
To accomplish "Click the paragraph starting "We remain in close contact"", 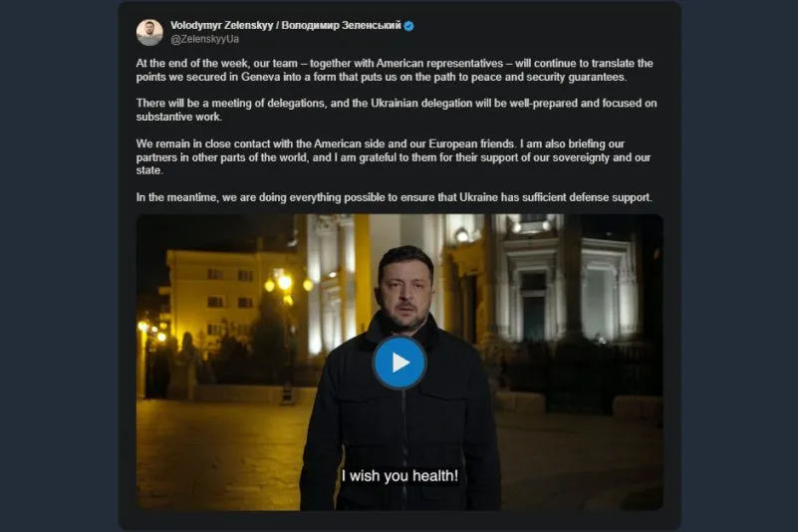I will (x=394, y=156).
